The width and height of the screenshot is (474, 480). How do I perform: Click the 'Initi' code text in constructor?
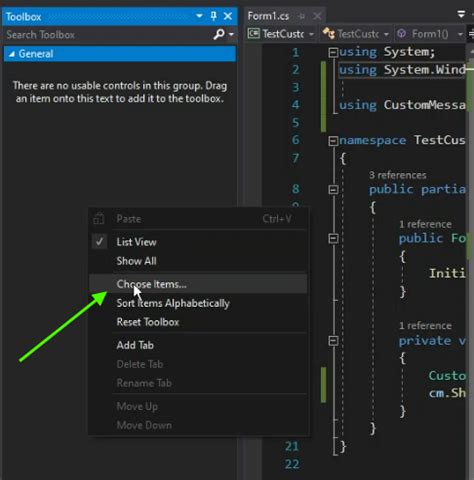tap(447, 273)
